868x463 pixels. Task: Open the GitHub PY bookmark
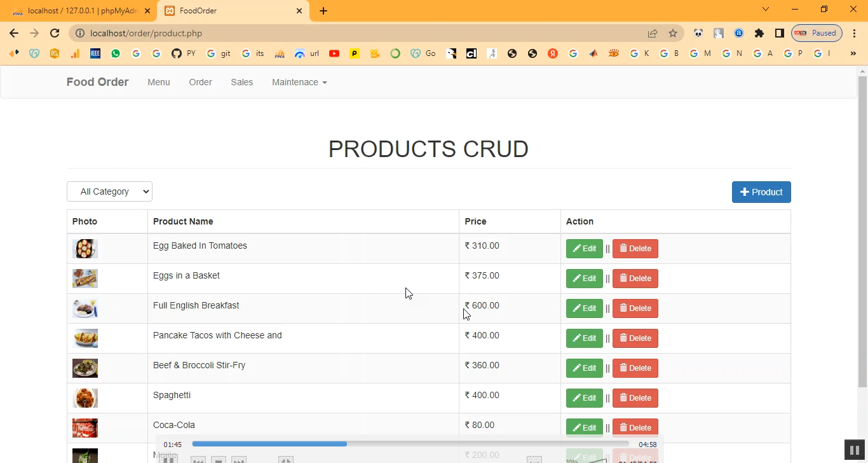(183, 53)
